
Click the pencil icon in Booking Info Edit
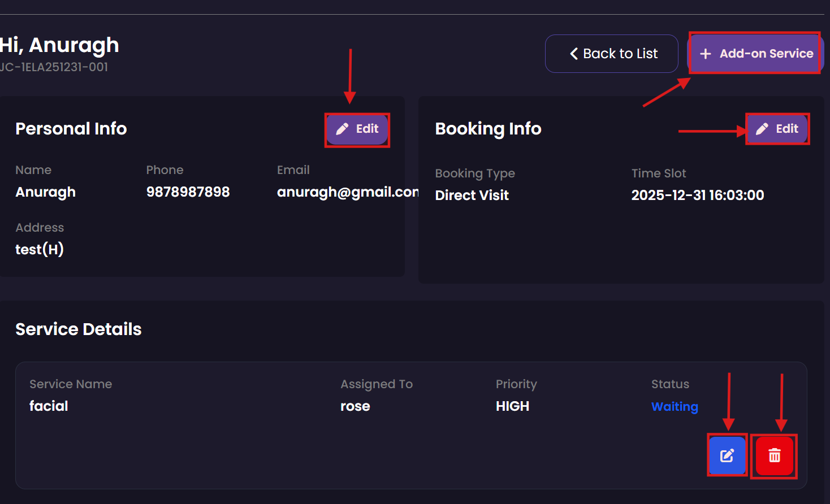[x=762, y=129]
